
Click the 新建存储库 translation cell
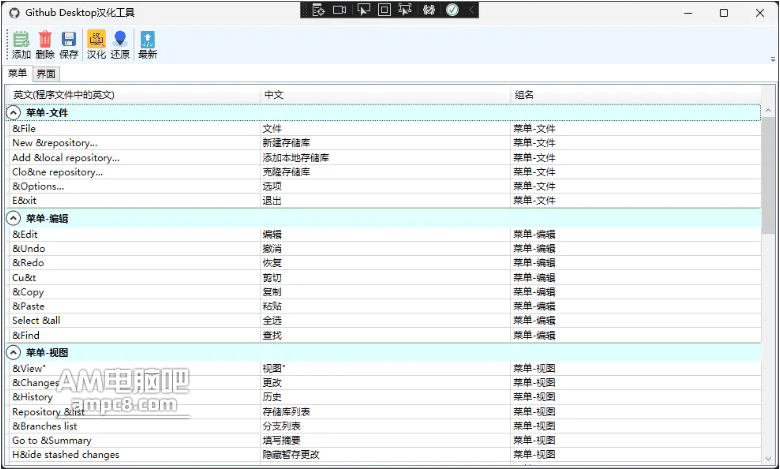(386, 143)
